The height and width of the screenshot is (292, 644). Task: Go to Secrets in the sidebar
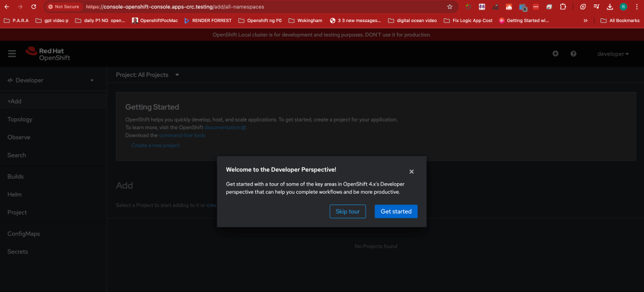(x=54, y=251)
